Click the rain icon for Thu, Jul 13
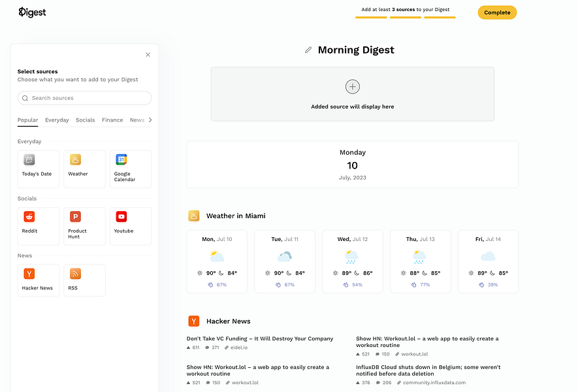Image resolution: width=578 pixels, height=392 pixels. [419, 257]
